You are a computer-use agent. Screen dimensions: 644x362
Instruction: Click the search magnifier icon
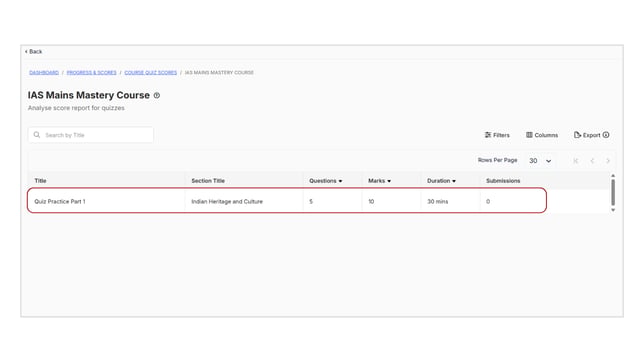(x=37, y=135)
